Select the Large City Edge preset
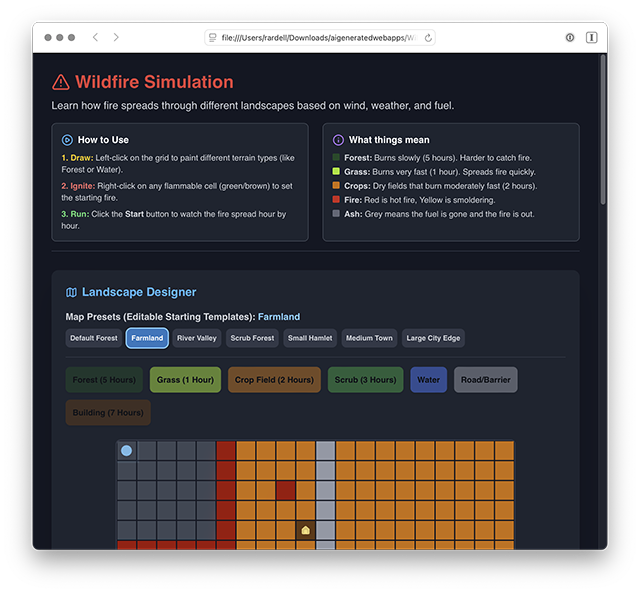The height and width of the screenshot is (593, 640). pos(433,338)
